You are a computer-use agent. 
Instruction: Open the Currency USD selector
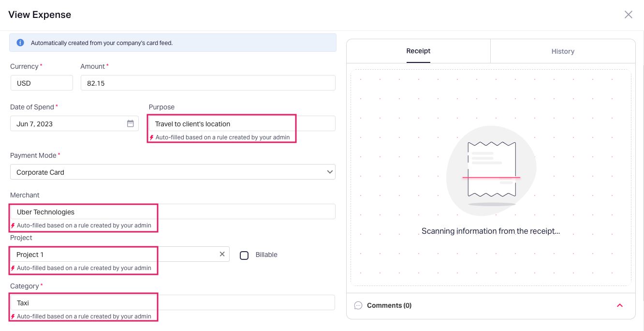click(x=42, y=83)
